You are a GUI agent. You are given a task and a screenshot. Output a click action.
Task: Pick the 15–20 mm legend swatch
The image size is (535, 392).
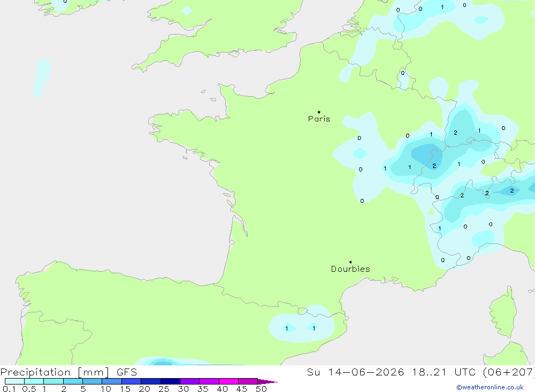(x=132, y=381)
